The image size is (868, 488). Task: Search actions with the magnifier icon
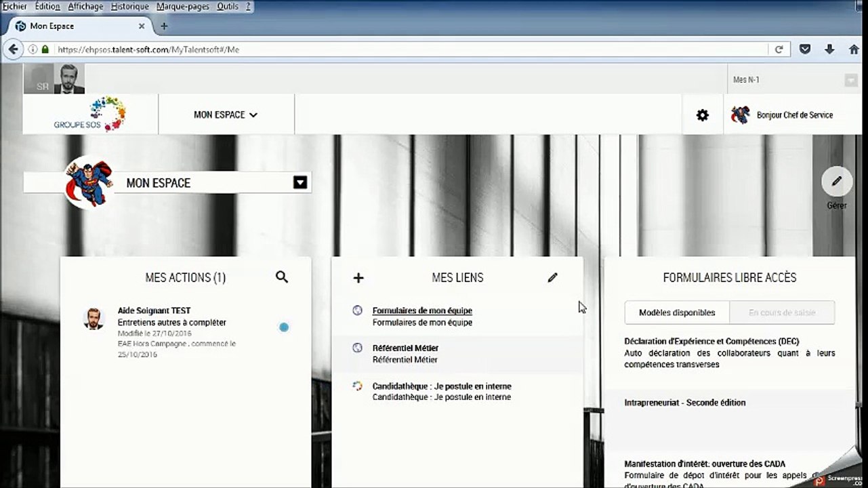point(282,277)
